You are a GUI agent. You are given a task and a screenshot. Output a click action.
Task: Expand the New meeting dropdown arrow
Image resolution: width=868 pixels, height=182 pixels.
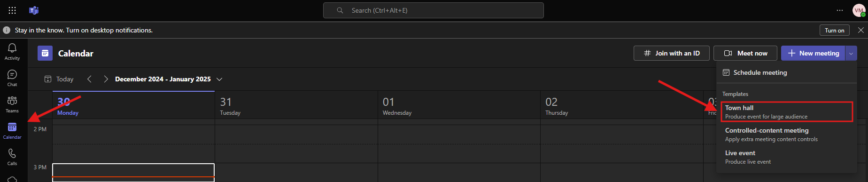point(851,53)
